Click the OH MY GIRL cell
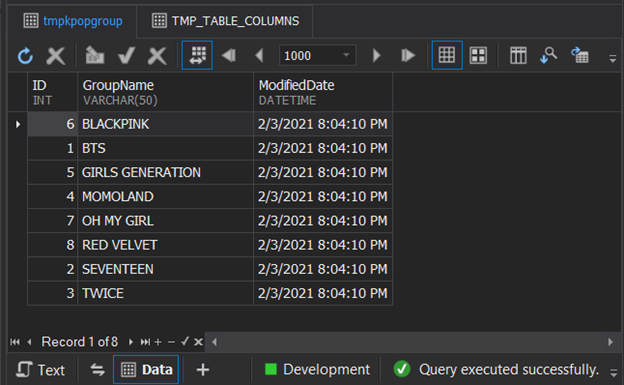This screenshot has width=624, height=385. pyautogui.click(x=166, y=221)
